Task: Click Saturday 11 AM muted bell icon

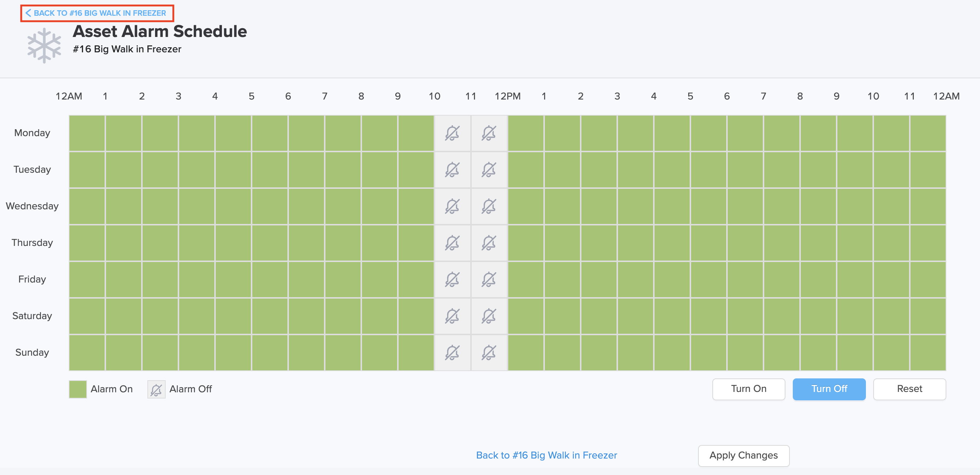Action: (489, 316)
